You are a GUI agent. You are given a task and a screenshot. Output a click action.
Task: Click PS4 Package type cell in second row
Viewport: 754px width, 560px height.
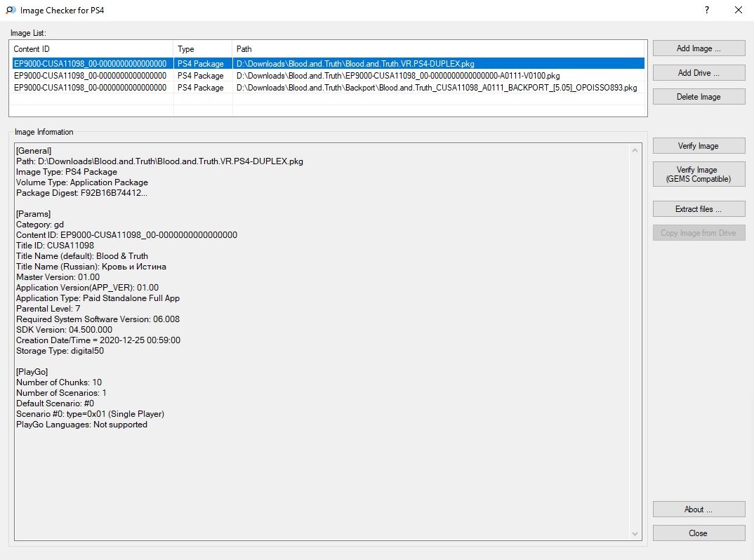click(x=201, y=76)
